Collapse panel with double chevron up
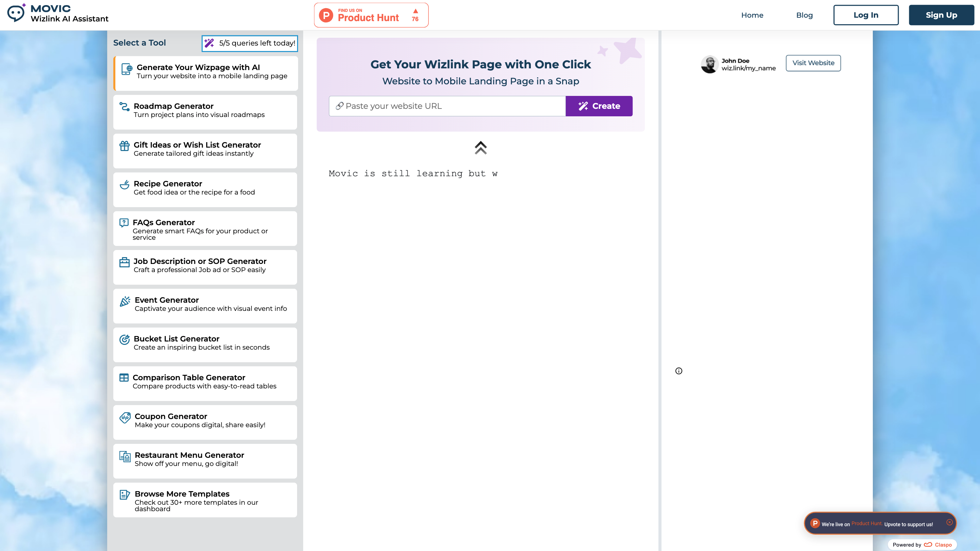This screenshot has width=980, height=551. coord(480,148)
